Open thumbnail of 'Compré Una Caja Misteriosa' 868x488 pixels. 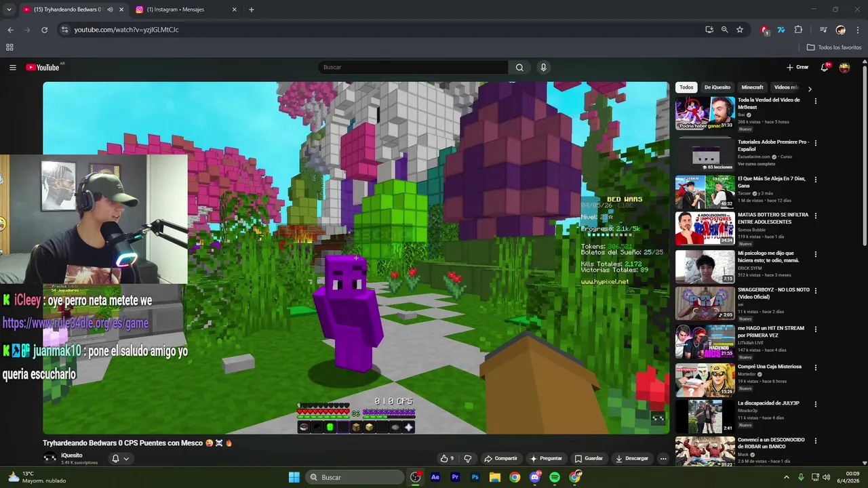(705, 380)
